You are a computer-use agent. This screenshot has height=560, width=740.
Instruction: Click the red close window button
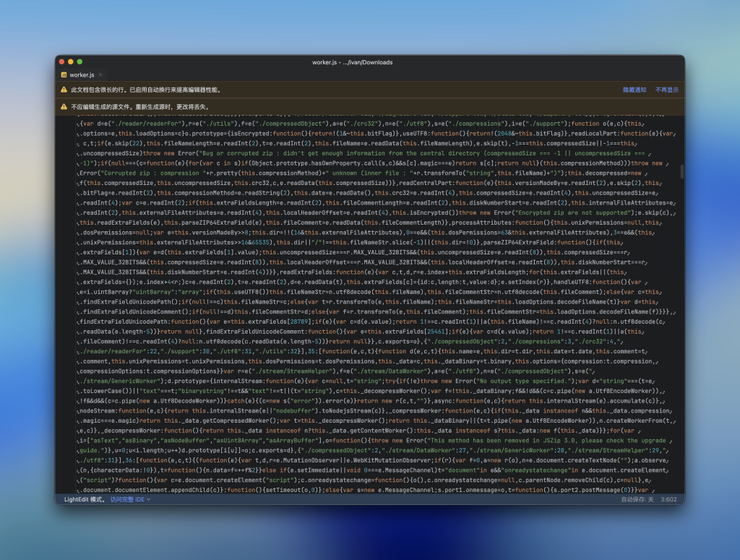pos(61,62)
